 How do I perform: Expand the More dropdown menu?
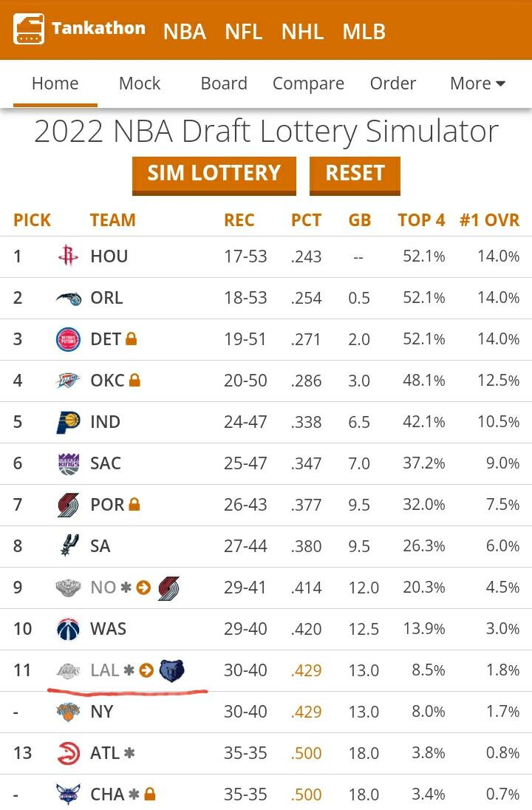477,84
